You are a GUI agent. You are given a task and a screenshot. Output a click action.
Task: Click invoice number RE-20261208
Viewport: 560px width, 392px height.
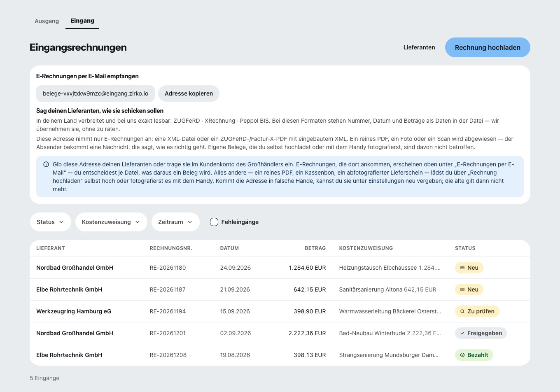click(168, 355)
